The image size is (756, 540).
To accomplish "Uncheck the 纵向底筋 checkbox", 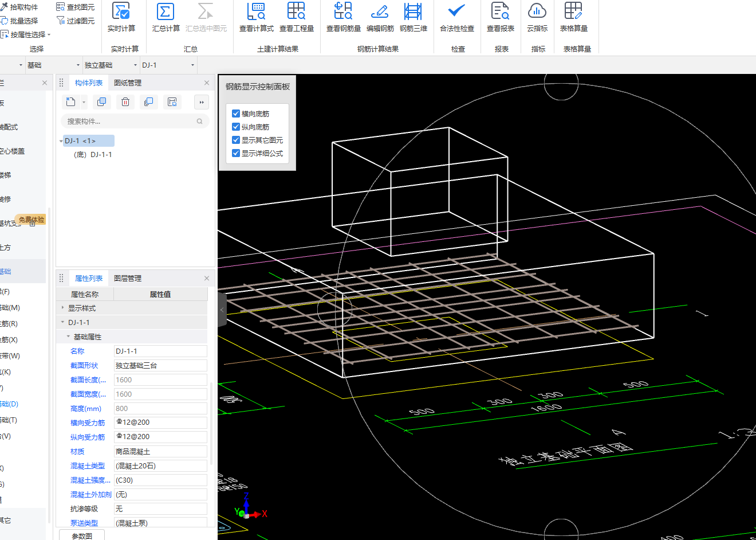I will tap(236, 127).
